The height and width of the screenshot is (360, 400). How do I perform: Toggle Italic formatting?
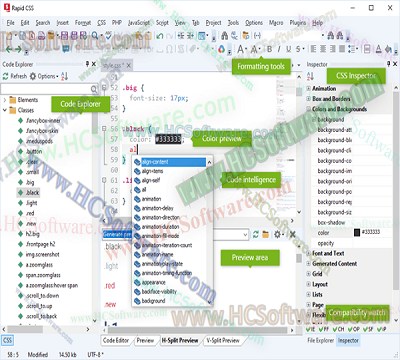tap(279, 49)
